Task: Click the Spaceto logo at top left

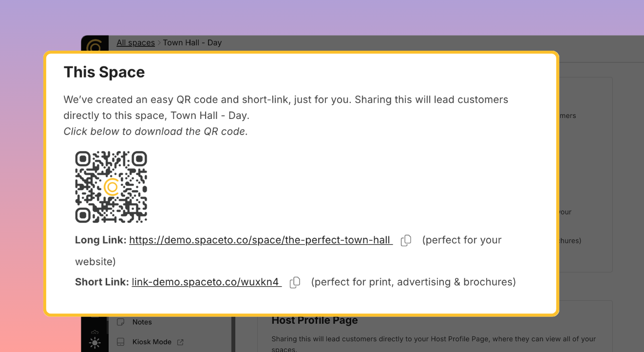Action: 95,45
